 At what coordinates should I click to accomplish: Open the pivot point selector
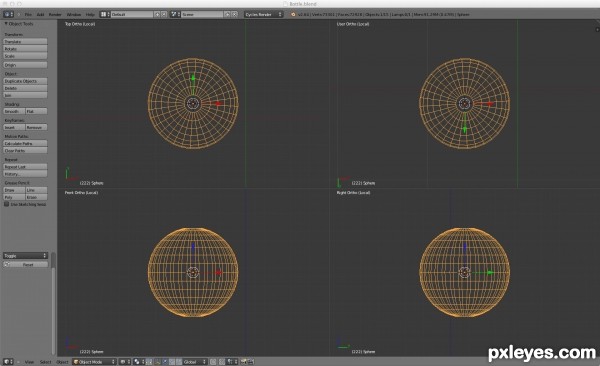138,361
